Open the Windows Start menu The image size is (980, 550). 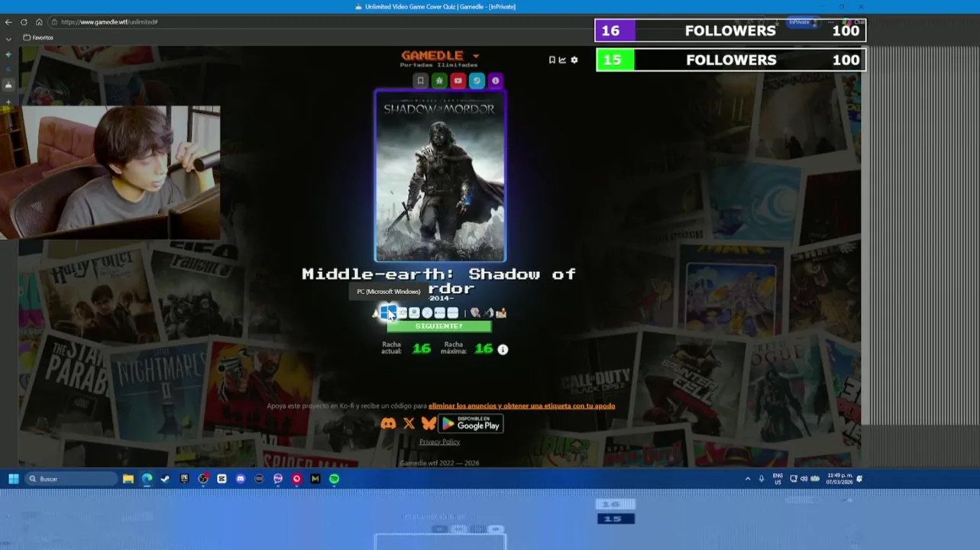click(x=13, y=479)
